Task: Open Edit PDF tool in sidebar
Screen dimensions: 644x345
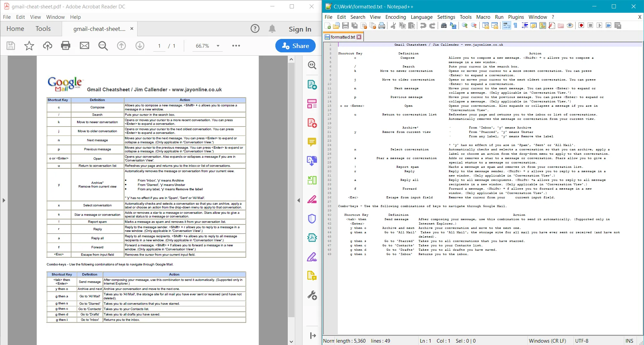Action: point(312,104)
